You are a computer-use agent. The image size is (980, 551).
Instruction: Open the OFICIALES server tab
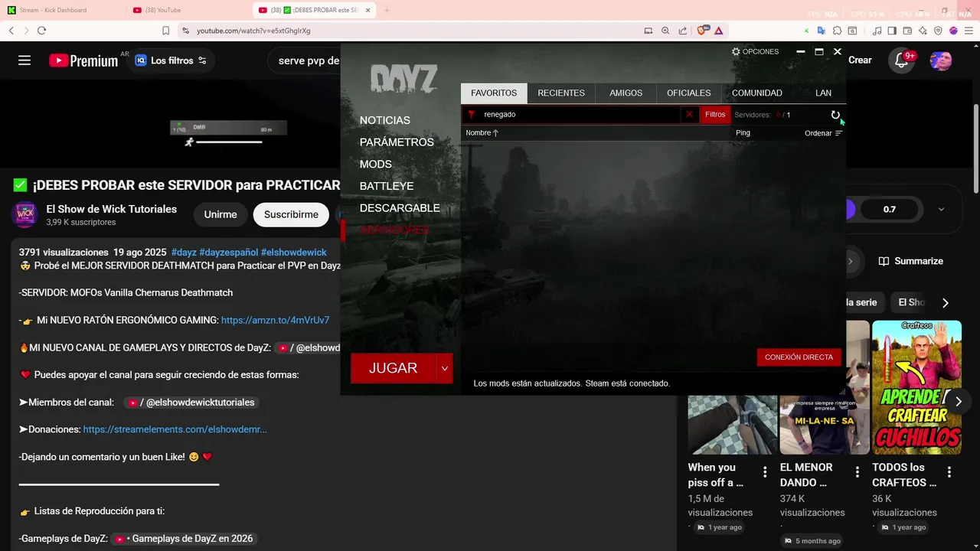tap(689, 93)
